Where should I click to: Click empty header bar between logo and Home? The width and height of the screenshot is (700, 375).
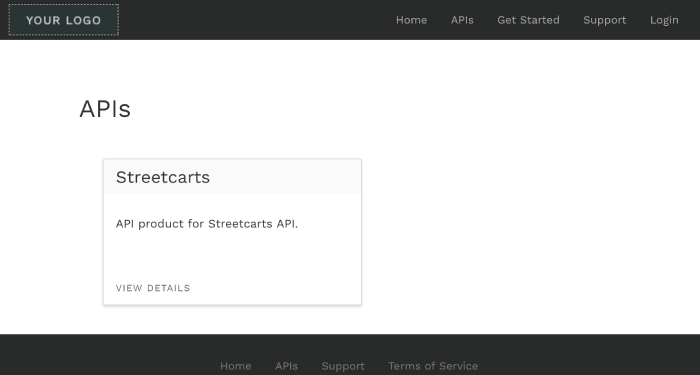pyautogui.click(x=257, y=20)
